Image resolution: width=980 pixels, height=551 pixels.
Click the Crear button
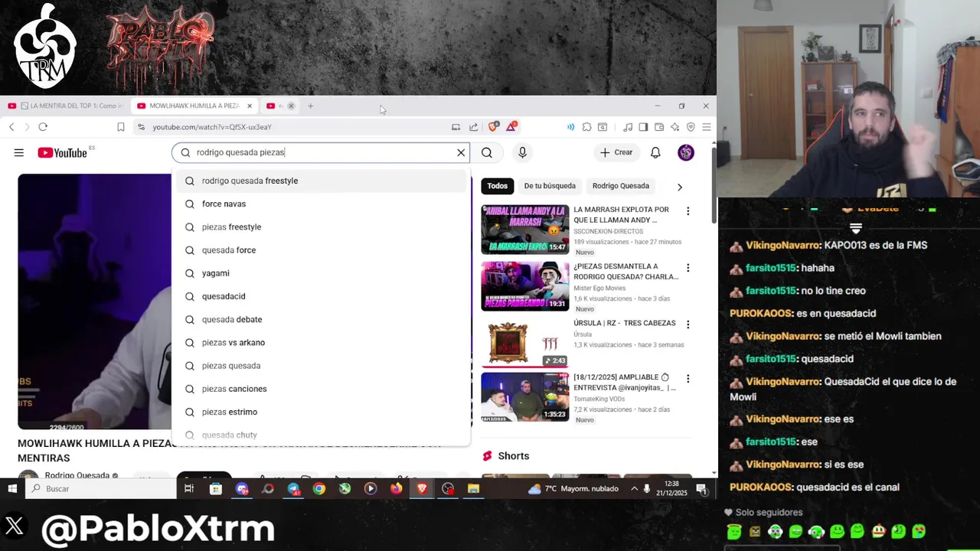[616, 152]
